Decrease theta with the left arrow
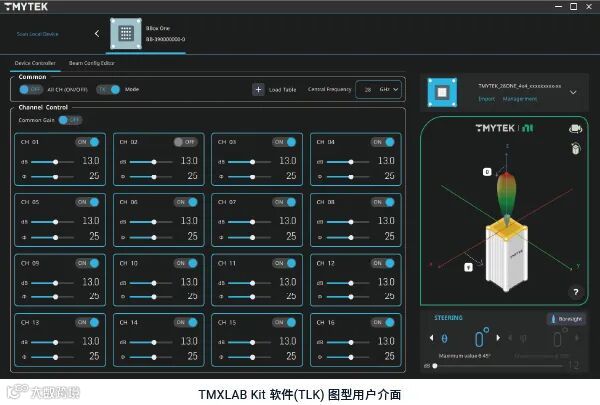 click(x=431, y=338)
